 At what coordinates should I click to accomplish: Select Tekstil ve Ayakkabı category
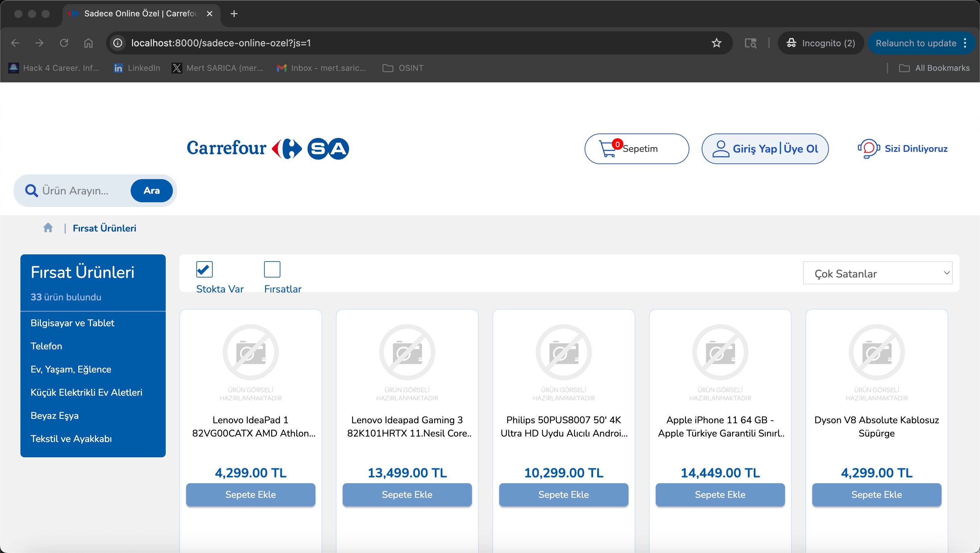tap(71, 439)
